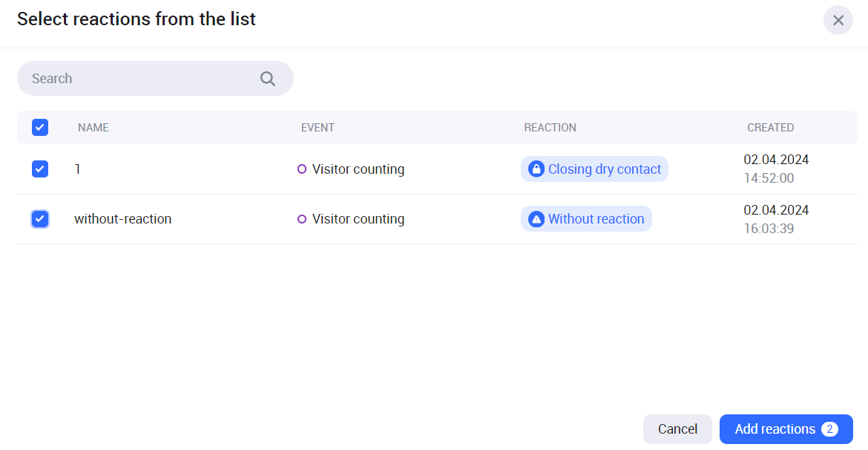Image resolution: width=868 pixels, height=450 pixels.
Task: Close the Select reactions dialog
Action: point(838,20)
